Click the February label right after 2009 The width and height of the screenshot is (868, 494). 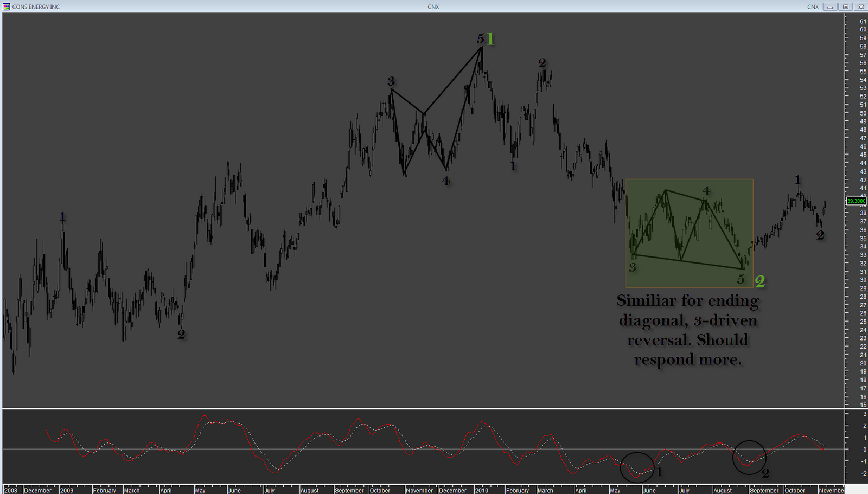tap(105, 490)
